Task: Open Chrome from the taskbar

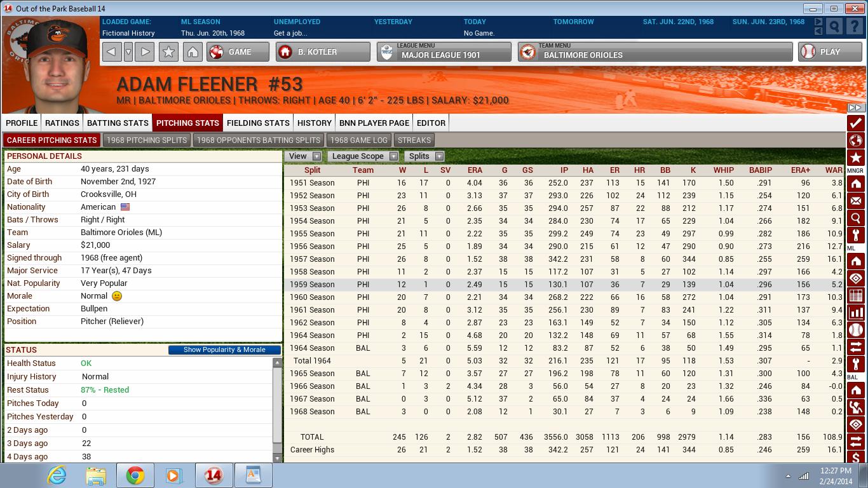Action: coord(135,475)
